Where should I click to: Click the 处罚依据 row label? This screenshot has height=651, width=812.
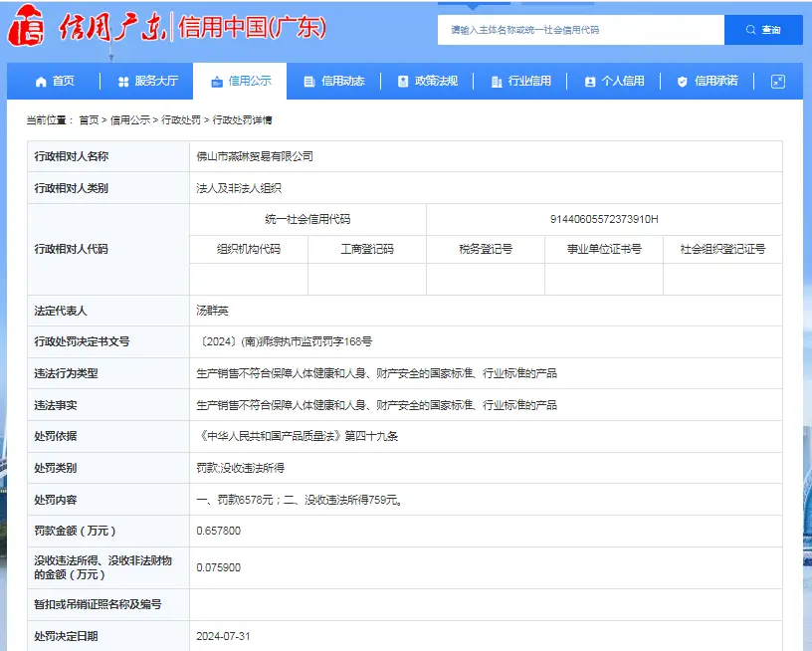click(56, 436)
